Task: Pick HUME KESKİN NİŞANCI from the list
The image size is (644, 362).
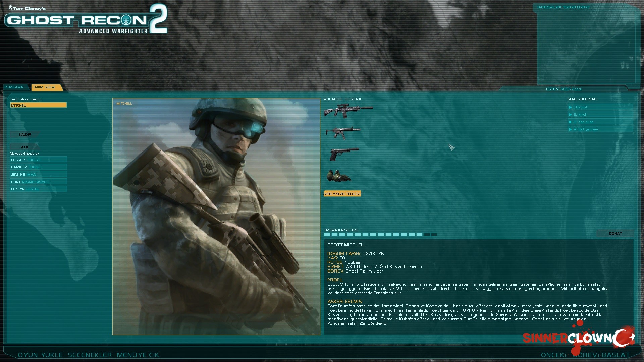Action: (38, 182)
